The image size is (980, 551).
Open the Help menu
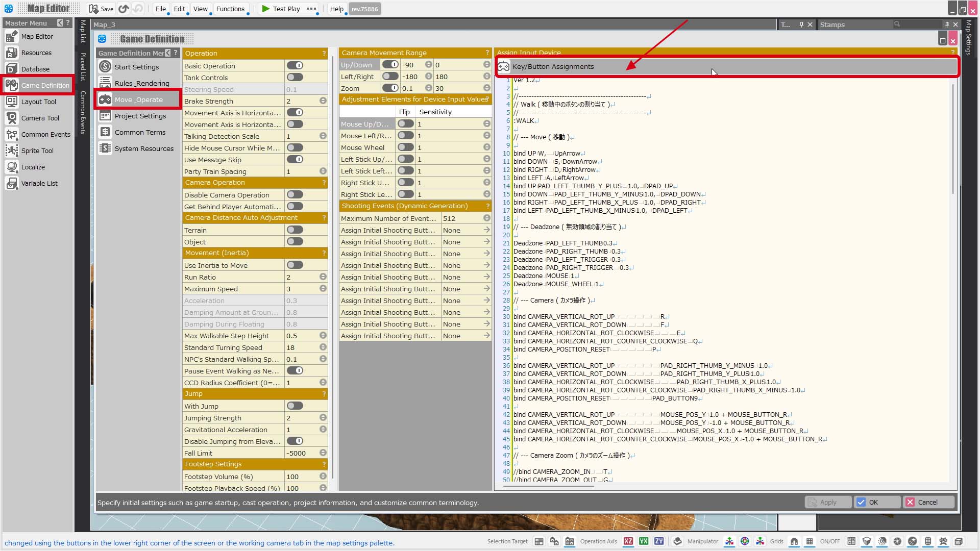[336, 9]
